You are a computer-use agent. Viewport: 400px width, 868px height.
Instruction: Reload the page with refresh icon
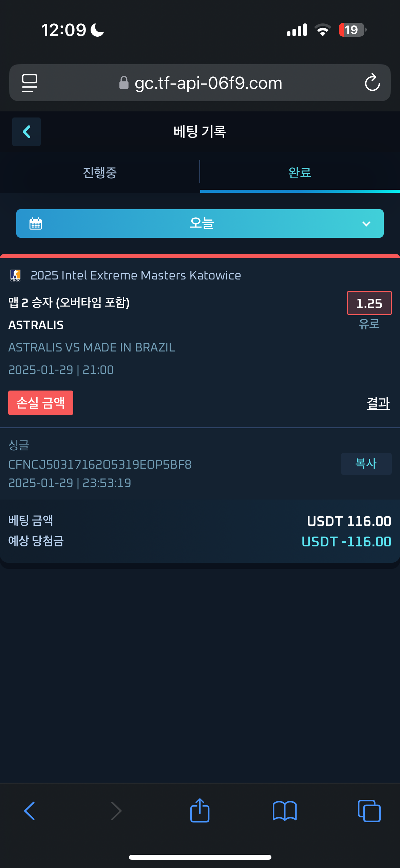pyautogui.click(x=372, y=83)
